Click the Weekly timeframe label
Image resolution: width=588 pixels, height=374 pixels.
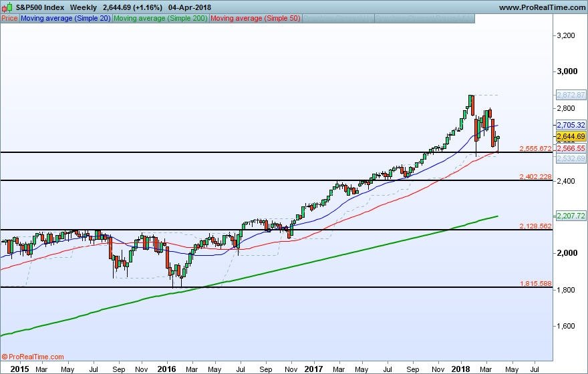[84, 7]
